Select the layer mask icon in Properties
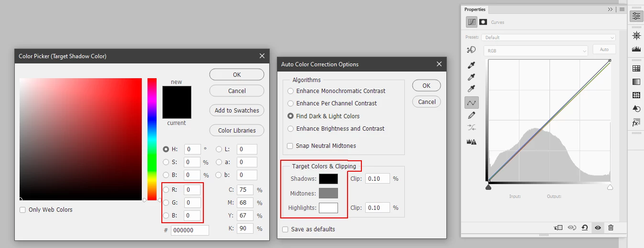644x248 pixels. pos(483,22)
